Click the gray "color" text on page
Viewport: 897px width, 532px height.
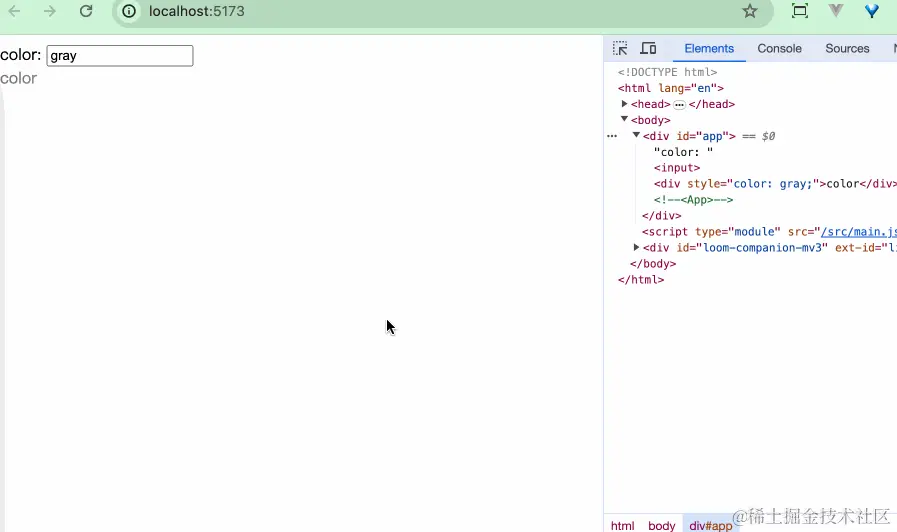18,78
